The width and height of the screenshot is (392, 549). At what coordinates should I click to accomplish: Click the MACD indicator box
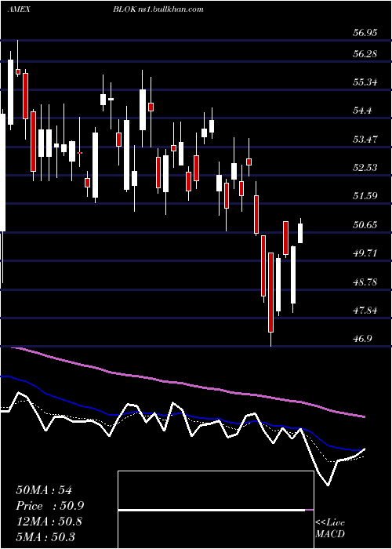tap(216, 510)
